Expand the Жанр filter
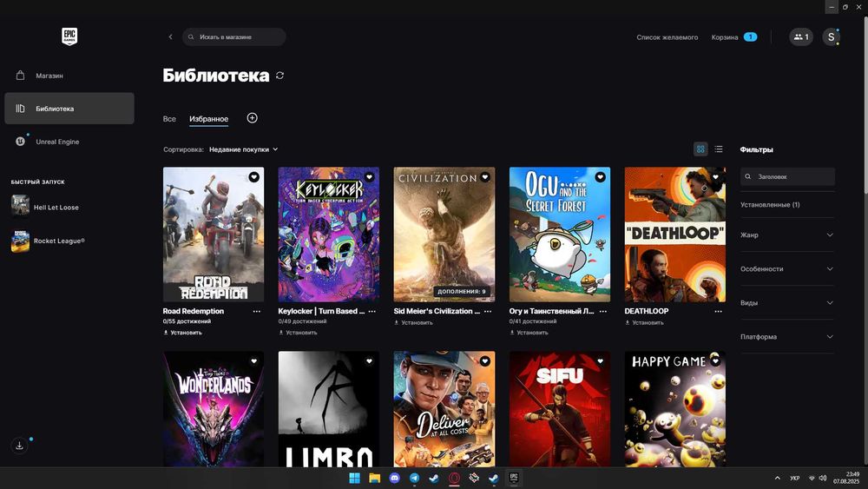 tap(787, 235)
